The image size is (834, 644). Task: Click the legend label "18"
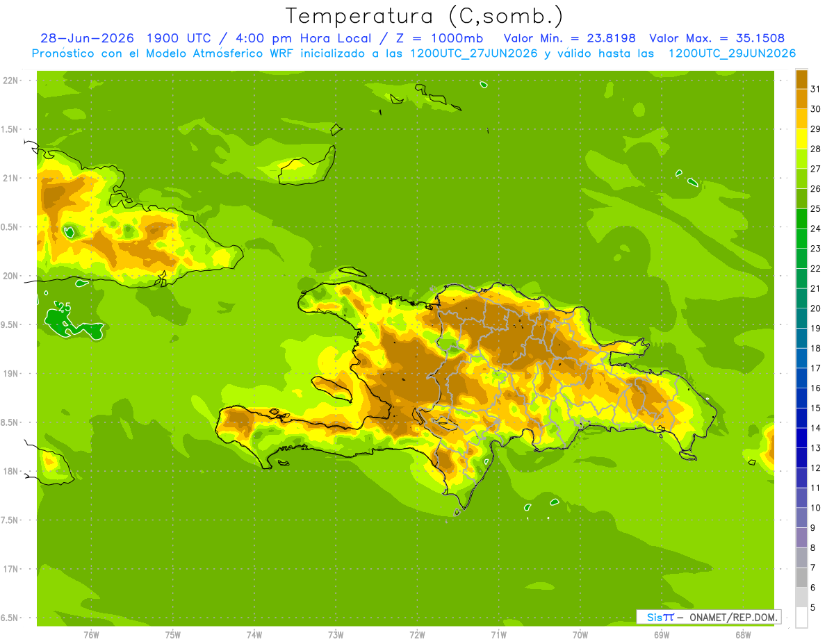tap(815, 349)
